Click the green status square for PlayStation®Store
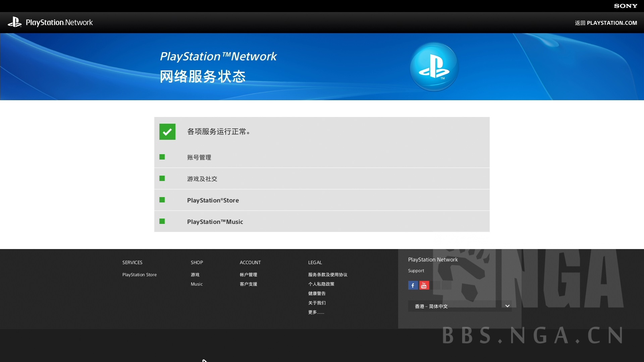 (x=162, y=200)
